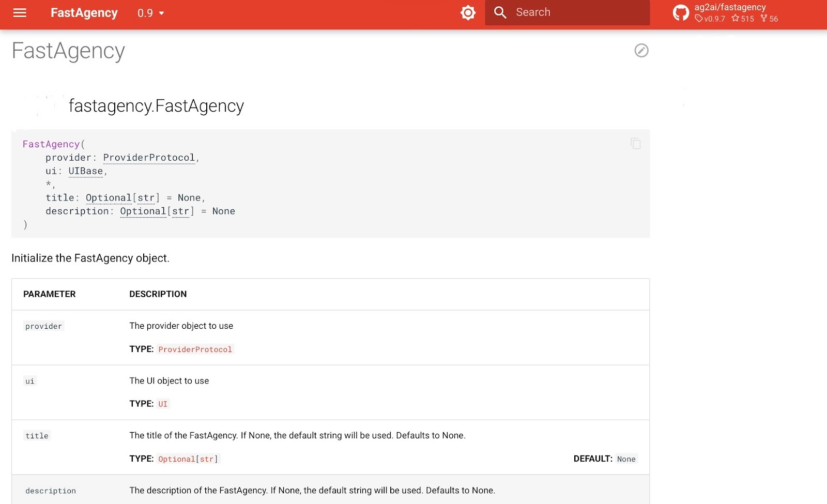827x504 pixels.
Task: Click the provider parameter name cell
Action: coord(44,326)
